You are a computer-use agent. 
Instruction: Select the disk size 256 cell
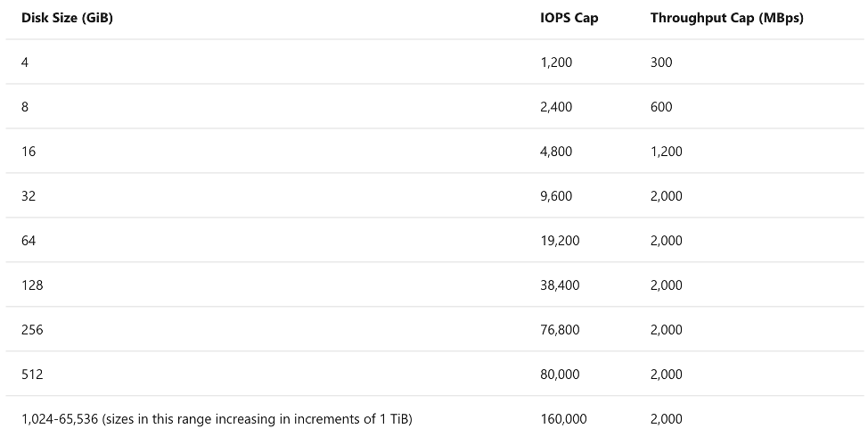point(32,330)
